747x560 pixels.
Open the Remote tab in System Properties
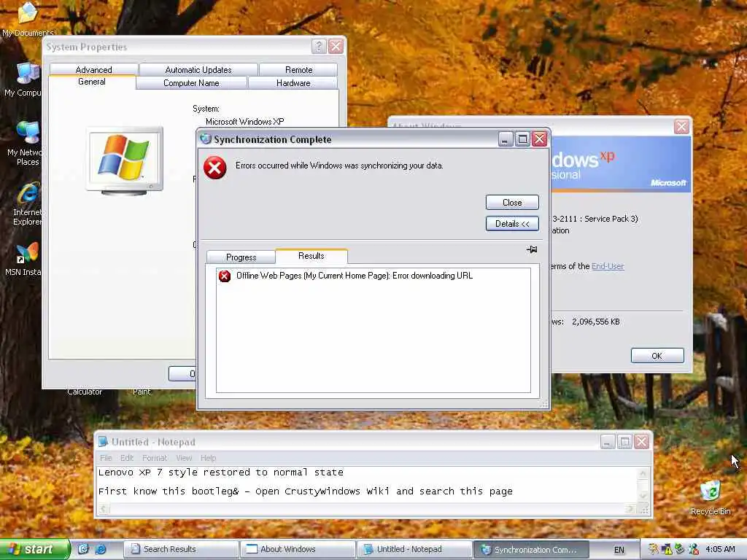(298, 69)
